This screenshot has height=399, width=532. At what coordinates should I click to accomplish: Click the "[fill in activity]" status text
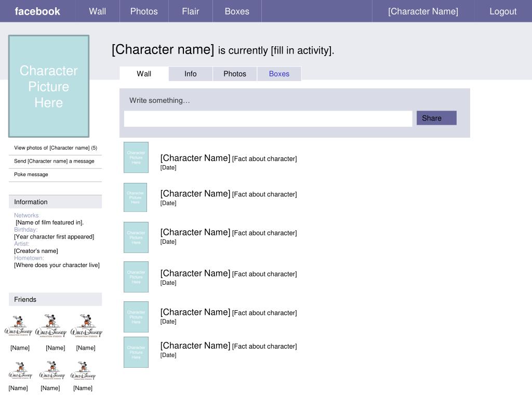(x=302, y=50)
